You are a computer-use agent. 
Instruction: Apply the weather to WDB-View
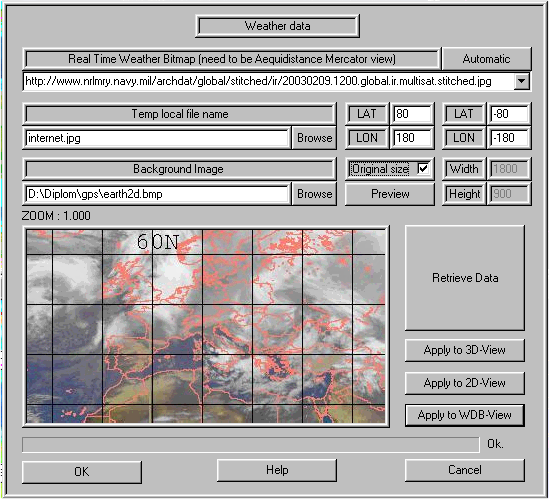tap(465, 415)
